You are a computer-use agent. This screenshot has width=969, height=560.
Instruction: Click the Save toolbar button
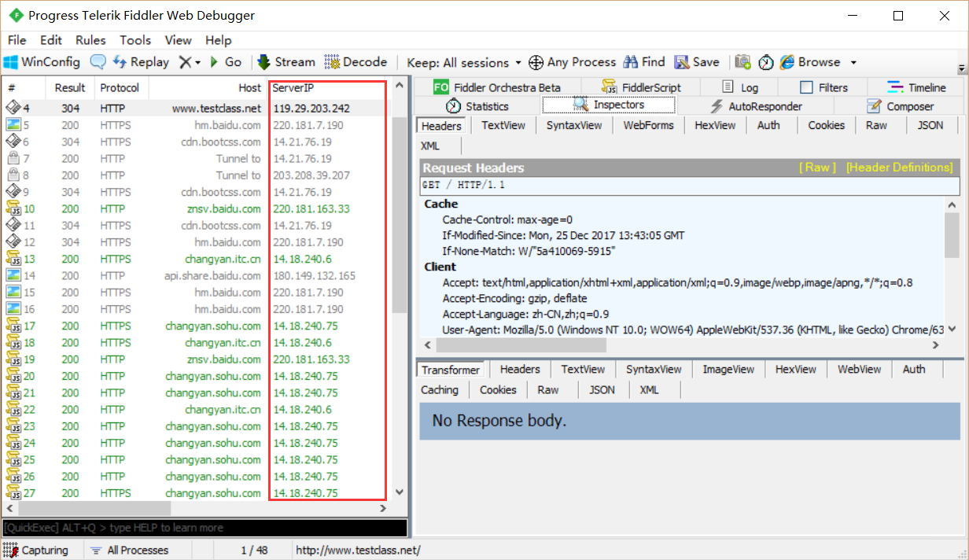click(x=697, y=62)
